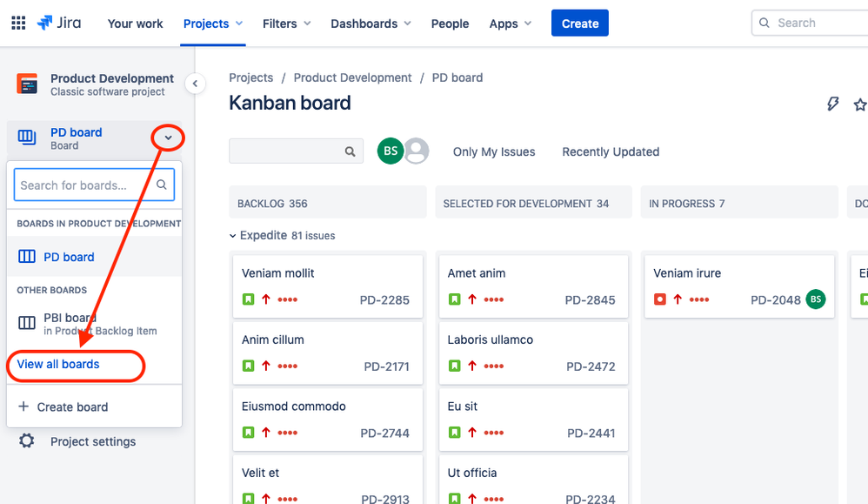Open issue key PD-2744
The image size is (868, 504).
click(384, 433)
